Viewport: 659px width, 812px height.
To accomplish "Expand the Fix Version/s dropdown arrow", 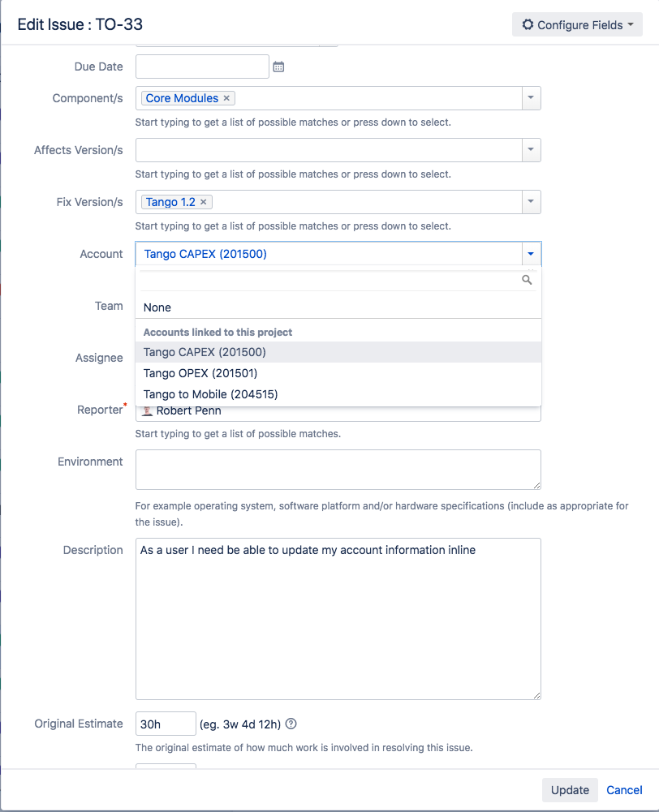I will tap(530, 202).
